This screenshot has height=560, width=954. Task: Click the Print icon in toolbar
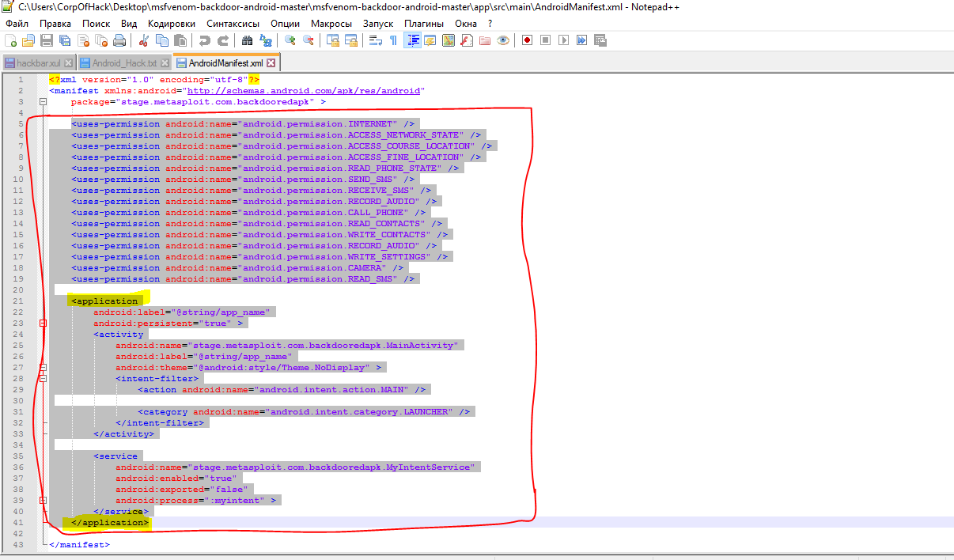point(119,40)
